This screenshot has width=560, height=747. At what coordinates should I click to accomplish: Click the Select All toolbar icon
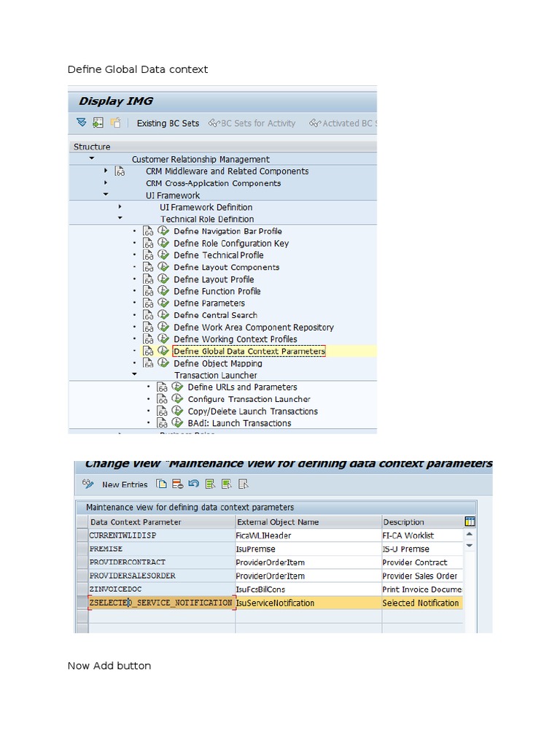click(x=210, y=484)
